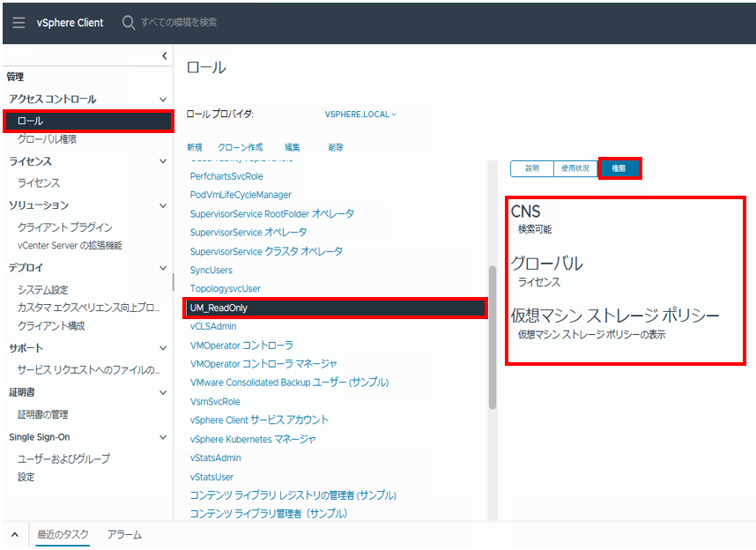Switch to the 説明 tab

point(532,168)
